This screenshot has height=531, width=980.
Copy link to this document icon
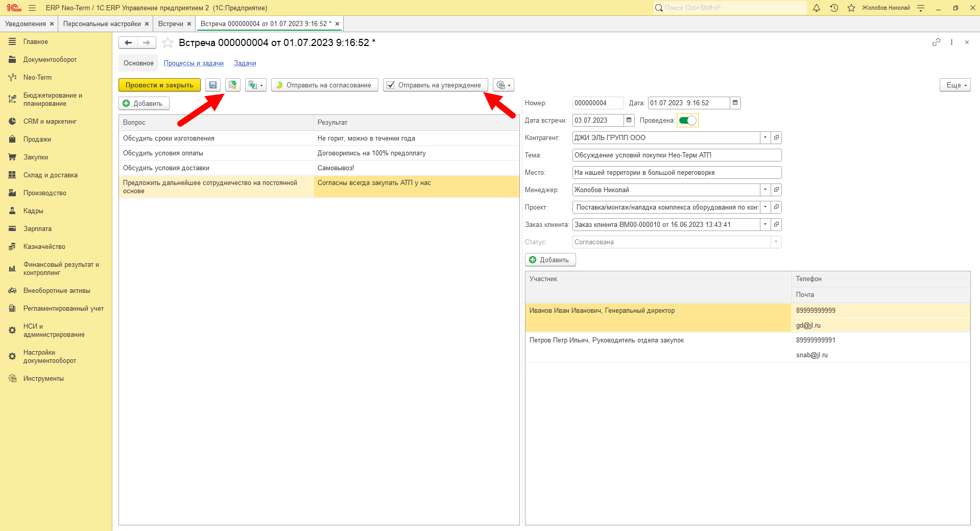point(936,42)
